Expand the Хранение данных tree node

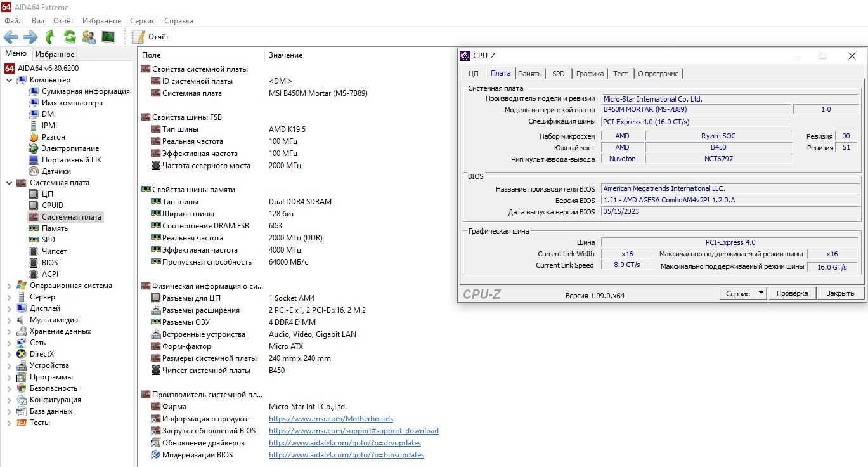[10, 331]
